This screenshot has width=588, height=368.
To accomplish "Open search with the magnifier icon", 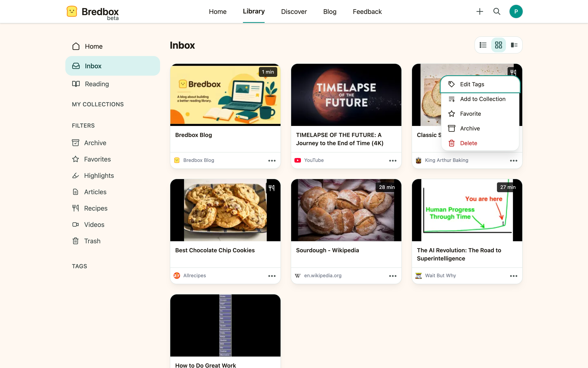I will pos(497,11).
